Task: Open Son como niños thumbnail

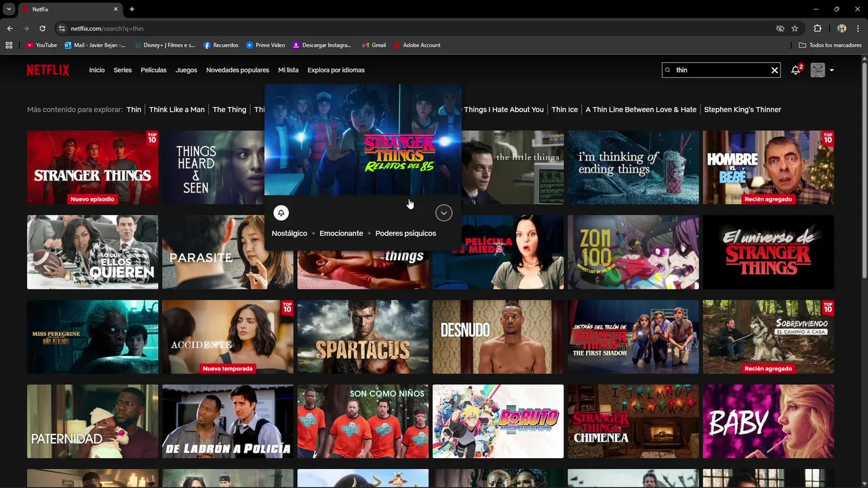Action: coord(363,422)
